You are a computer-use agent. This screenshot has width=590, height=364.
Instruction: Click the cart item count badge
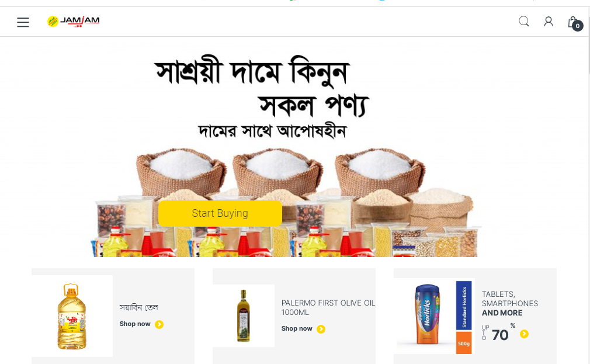point(578,26)
